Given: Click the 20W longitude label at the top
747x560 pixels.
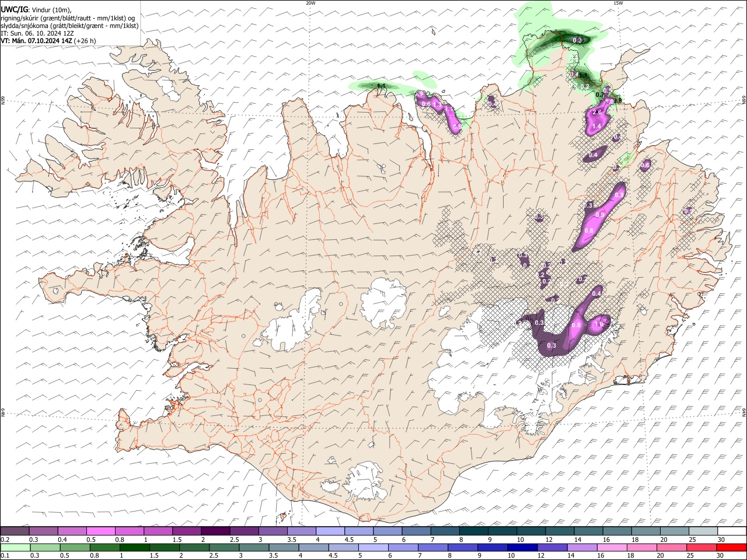Looking at the screenshot, I should click(311, 3).
